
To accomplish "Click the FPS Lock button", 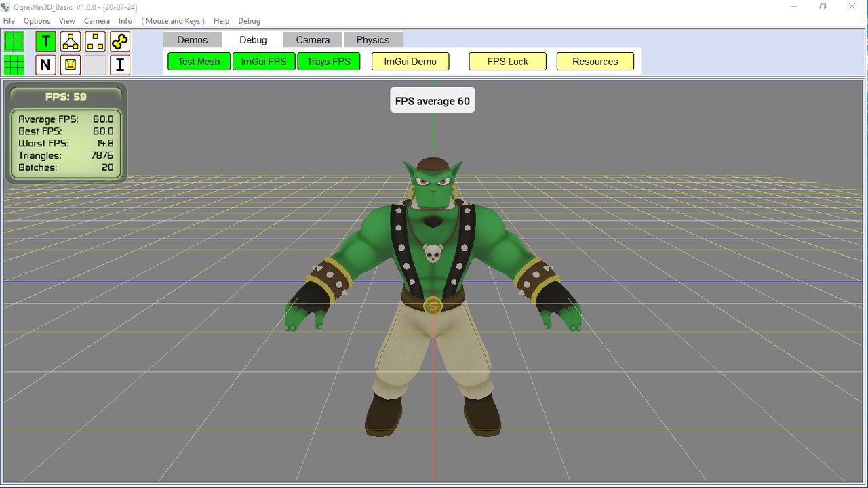I will pyautogui.click(x=508, y=61).
